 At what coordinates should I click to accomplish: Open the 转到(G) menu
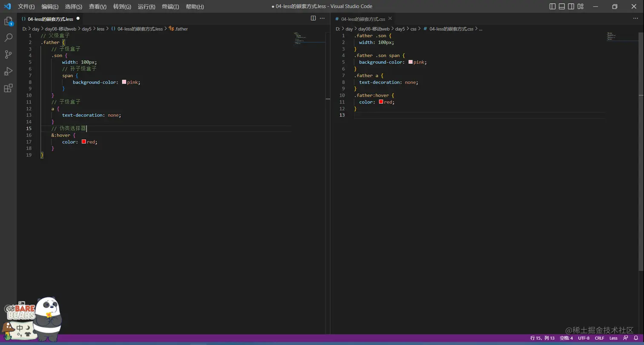tap(122, 6)
